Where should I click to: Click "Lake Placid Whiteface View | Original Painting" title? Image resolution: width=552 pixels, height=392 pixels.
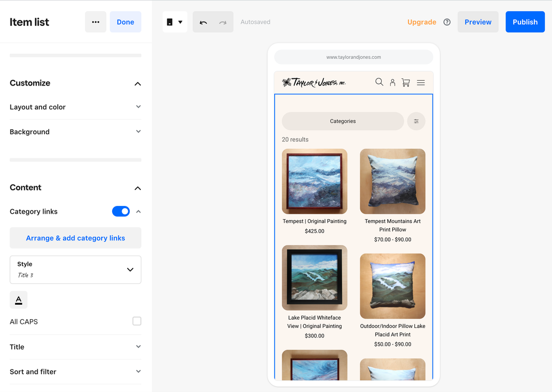[x=314, y=322]
